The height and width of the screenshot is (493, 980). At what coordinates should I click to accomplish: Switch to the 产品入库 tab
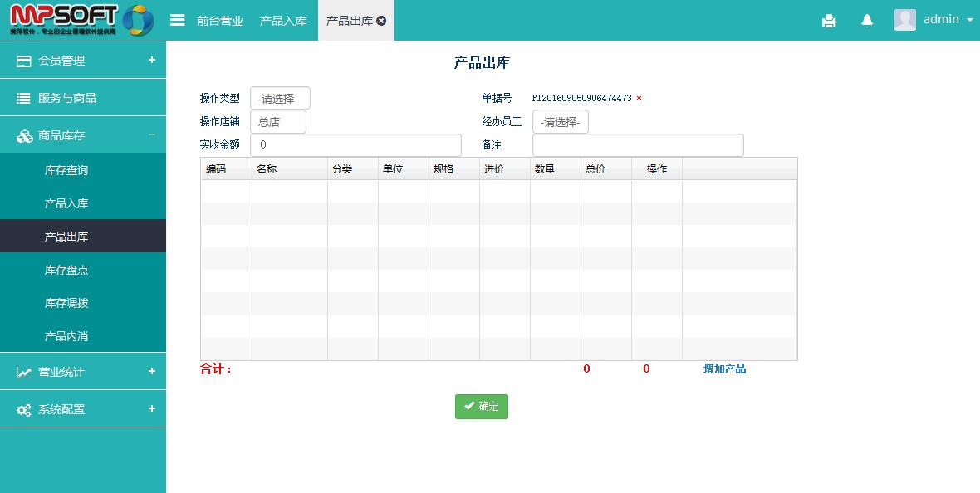click(x=283, y=21)
